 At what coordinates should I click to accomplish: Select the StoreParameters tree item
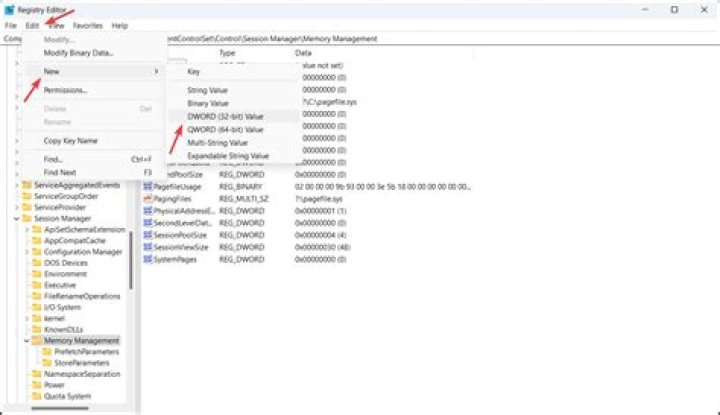point(81,363)
